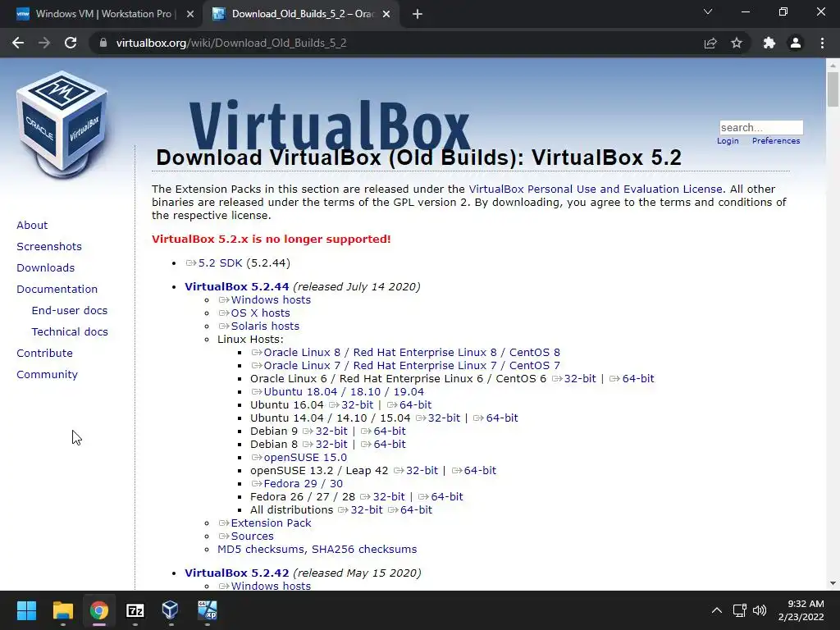Open the SHA256 checksums link
840x630 pixels.
click(x=364, y=549)
